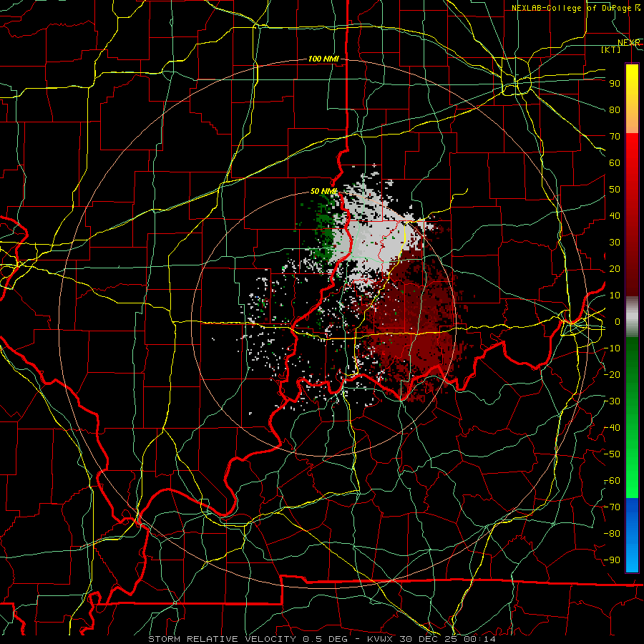Click the '30 DEC 25 00:14' timestamp
This screenshot has width=644, height=644.
tap(447, 639)
